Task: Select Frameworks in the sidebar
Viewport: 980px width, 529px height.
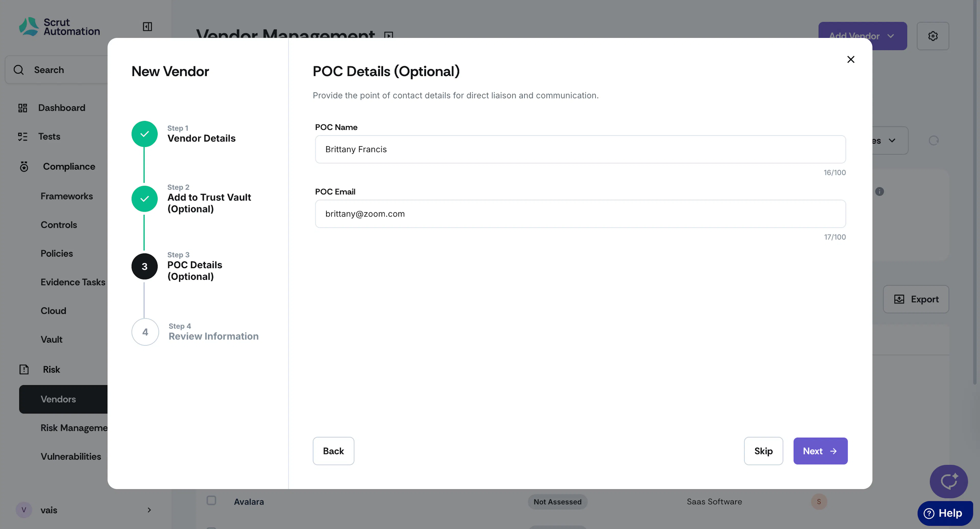Action: coord(67,196)
